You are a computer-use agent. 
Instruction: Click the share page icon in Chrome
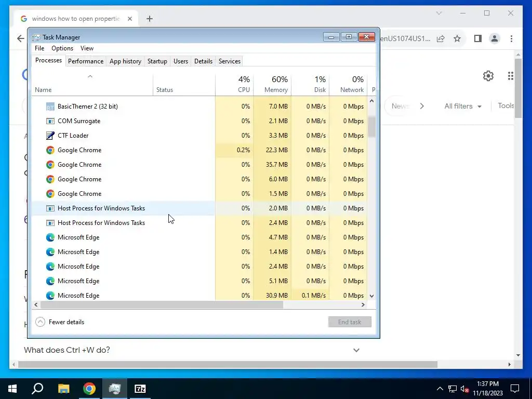point(441,38)
